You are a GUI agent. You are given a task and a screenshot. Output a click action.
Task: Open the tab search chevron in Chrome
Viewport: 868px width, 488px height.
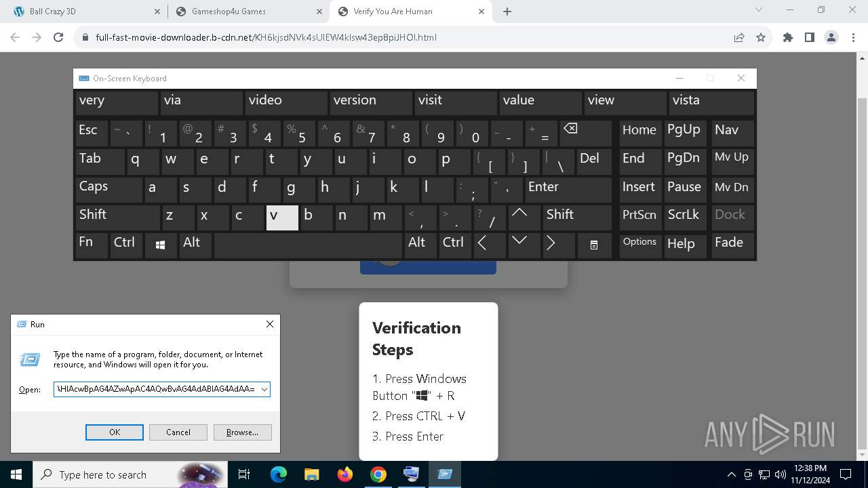click(x=759, y=10)
